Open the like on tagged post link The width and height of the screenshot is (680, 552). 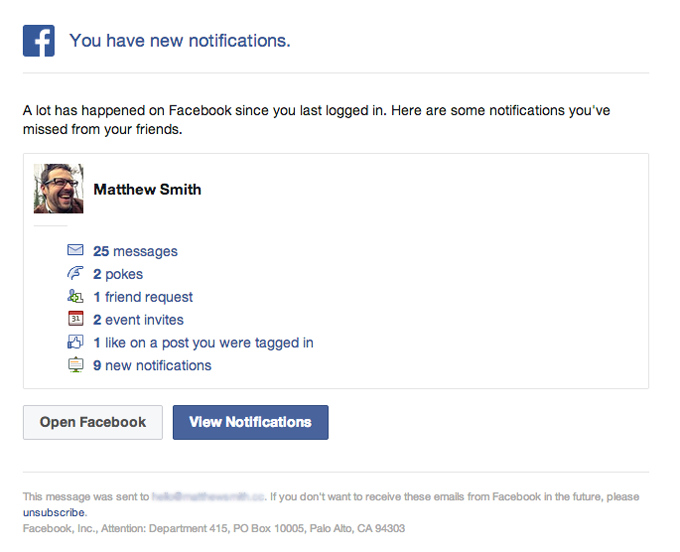(203, 343)
